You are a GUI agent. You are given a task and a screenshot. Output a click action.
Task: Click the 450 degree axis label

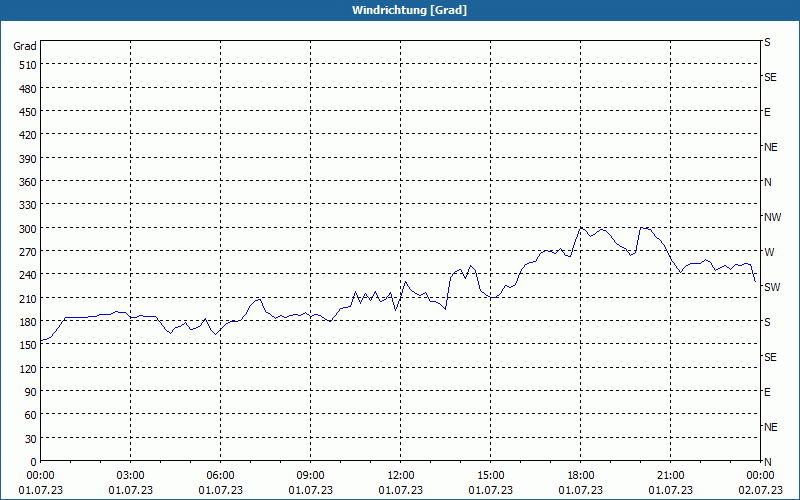pos(28,112)
